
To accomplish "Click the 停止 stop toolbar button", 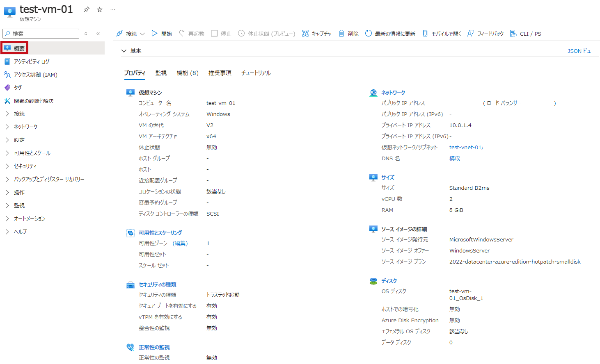I will (x=221, y=34).
